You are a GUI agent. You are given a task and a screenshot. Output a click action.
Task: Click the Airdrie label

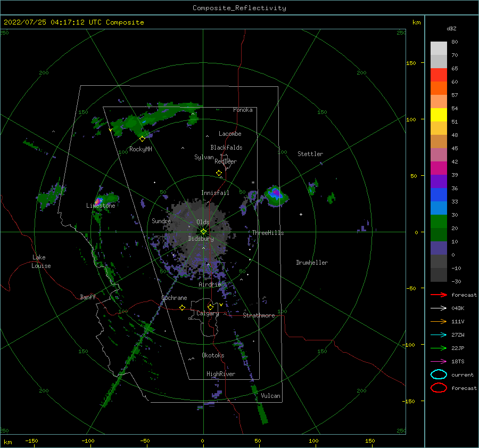point(210,284)
